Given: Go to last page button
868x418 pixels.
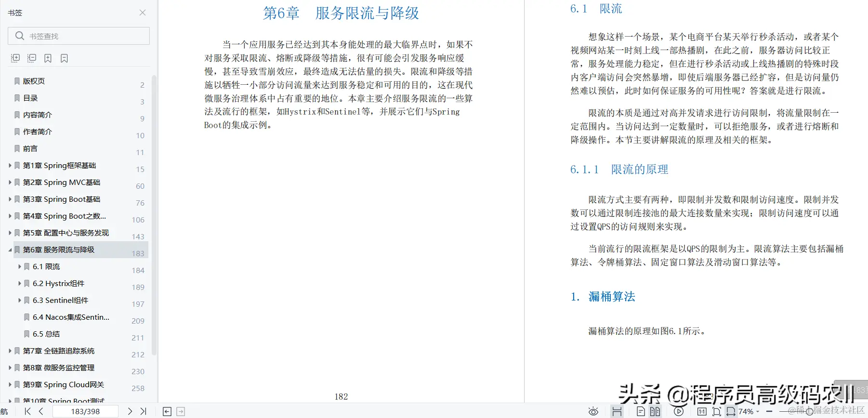Looking at the screenshot, I should pyautogui.click(x=143, y=411).
